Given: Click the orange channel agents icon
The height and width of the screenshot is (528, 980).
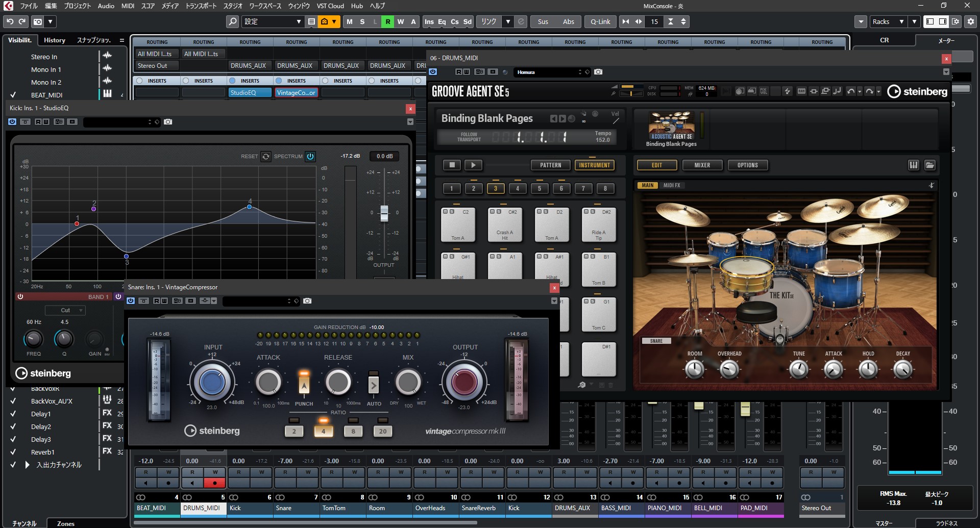Looking at the screenshot, I should point(324,21).
